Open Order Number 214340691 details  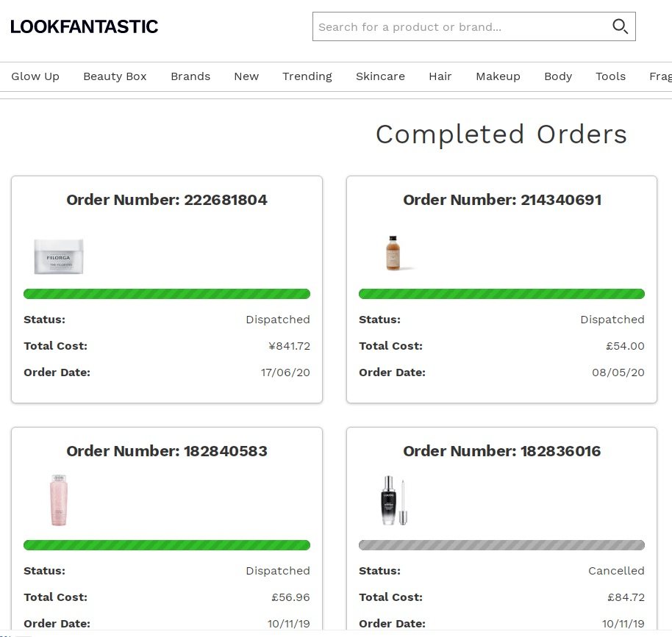[x=502, y=200]
